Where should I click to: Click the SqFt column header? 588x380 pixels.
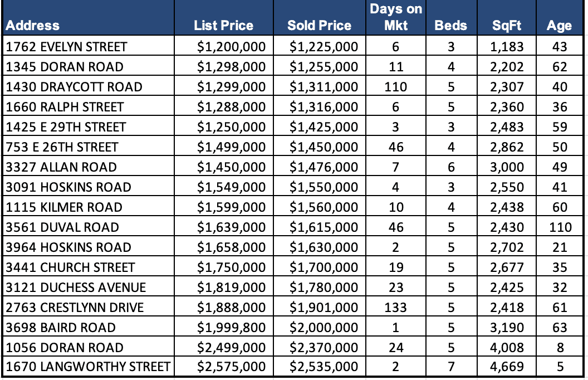point(507,26)
